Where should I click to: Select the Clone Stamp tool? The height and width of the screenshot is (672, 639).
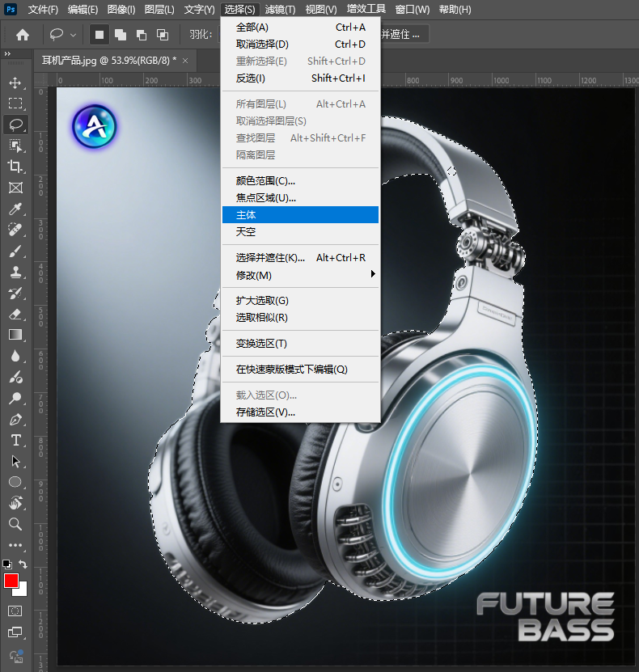(15, 273)
